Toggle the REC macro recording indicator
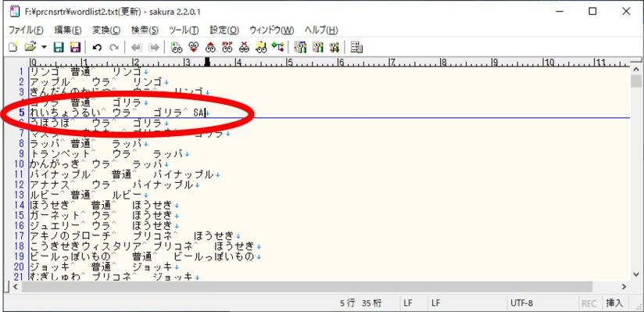Viewport: 644px width, 312px height. 589,303
